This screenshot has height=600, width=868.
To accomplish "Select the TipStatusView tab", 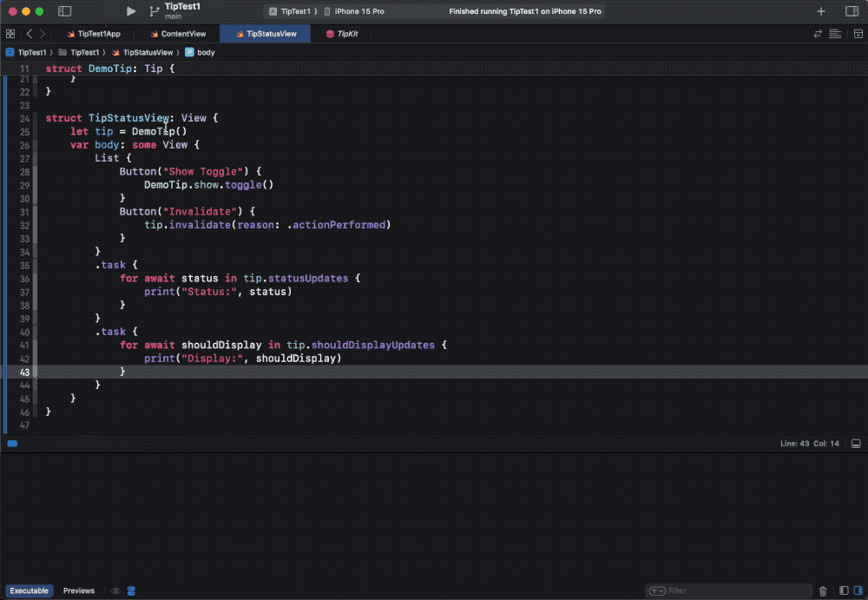I will [x=265, y=34].
